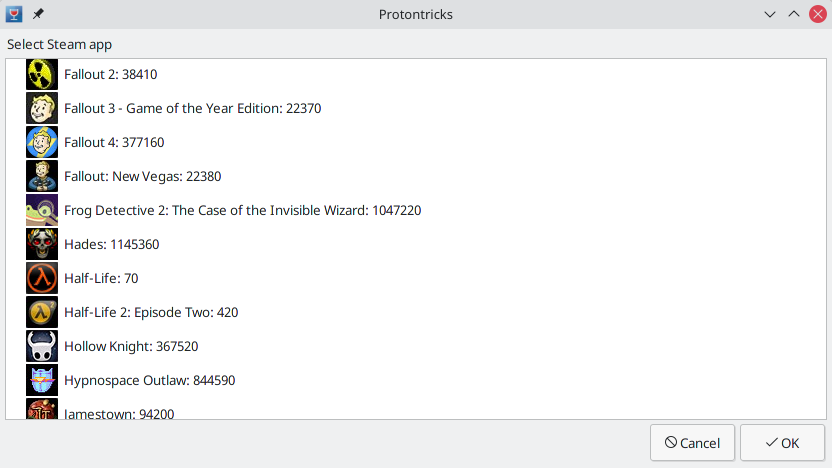Pick the Jamestown: 94200 entry
832x468 pixels.
112,412
